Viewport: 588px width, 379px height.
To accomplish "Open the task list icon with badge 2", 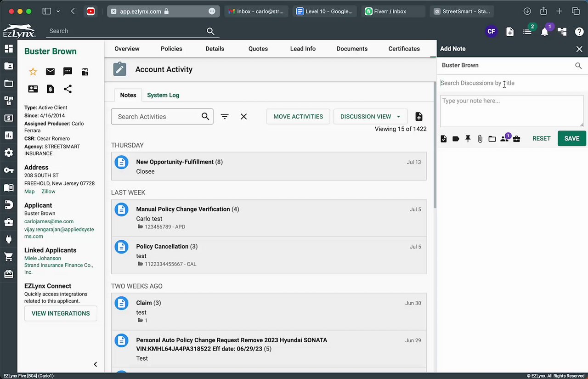I will point(528,31).
